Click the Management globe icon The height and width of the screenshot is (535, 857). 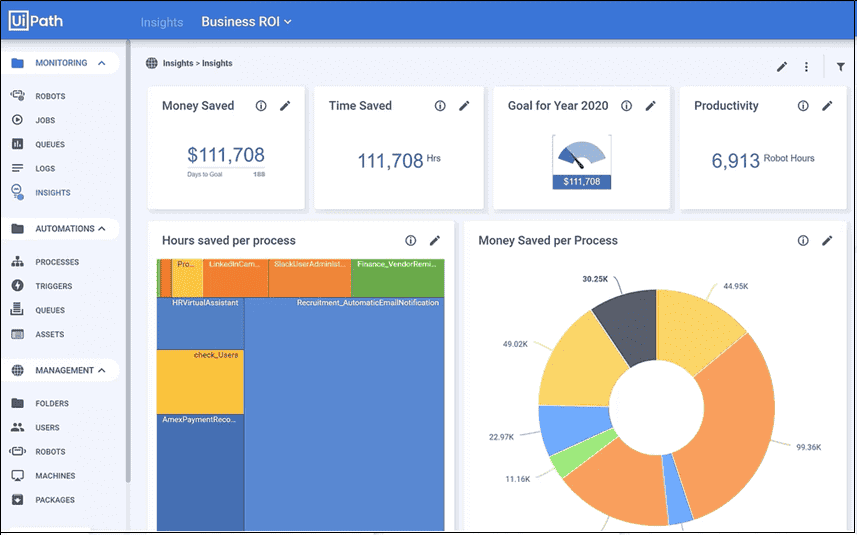click(17, 370)
